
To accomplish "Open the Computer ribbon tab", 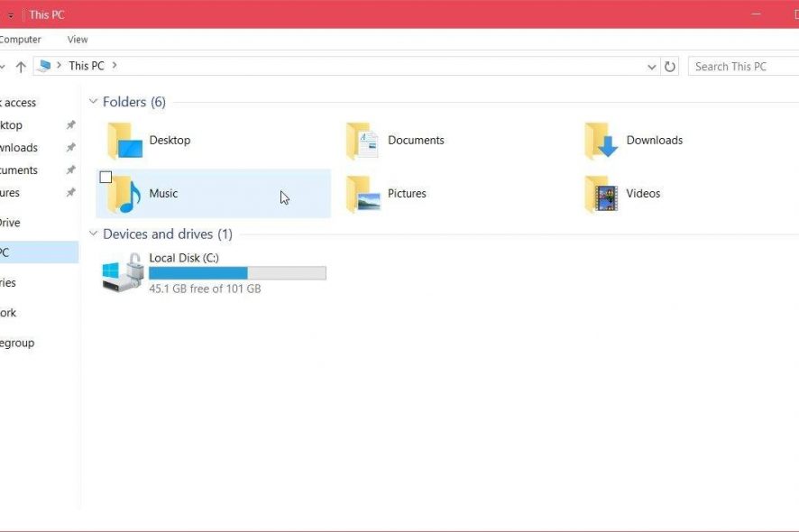I will click(19, 40).
